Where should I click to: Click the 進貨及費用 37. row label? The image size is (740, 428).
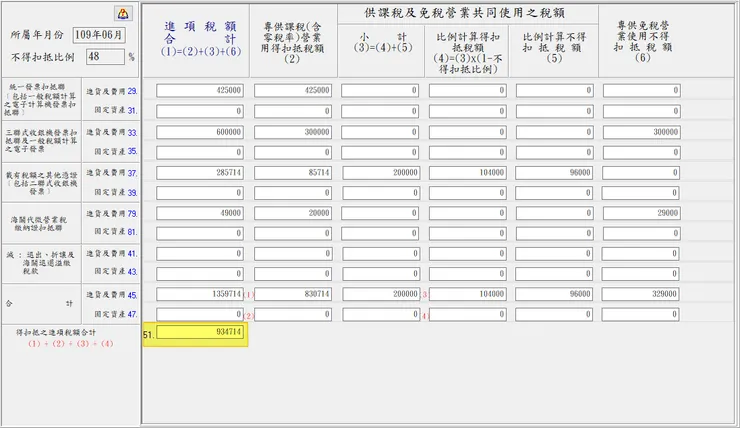click(111, 173)
